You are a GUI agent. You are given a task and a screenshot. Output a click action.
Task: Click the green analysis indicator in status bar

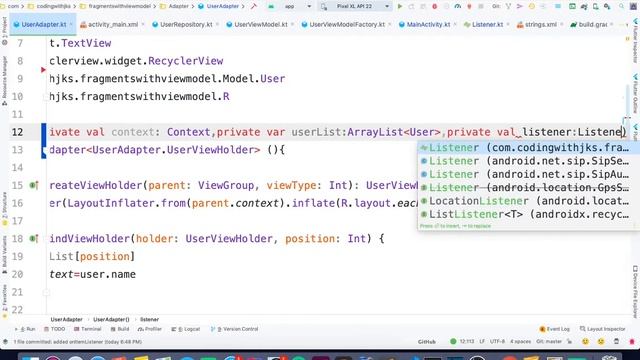tap(453, 341)
